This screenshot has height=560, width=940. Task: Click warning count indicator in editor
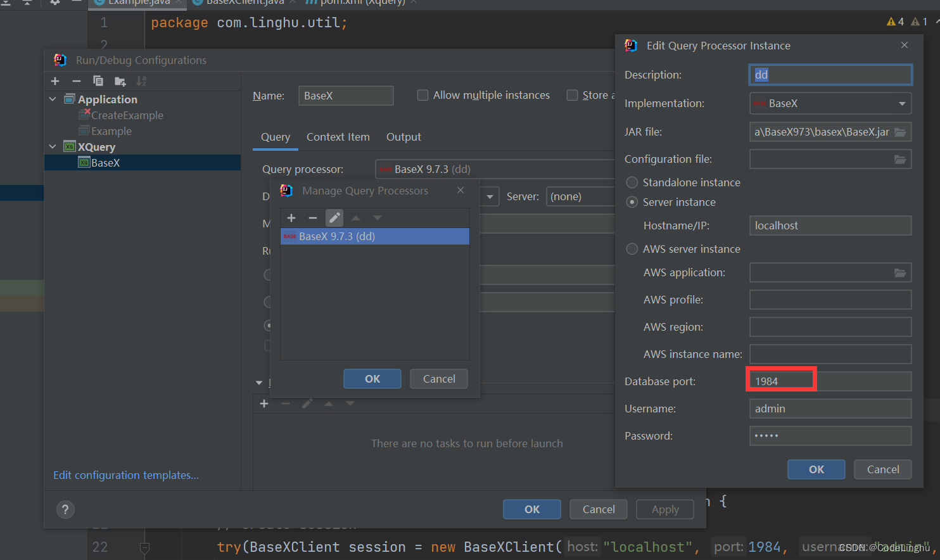(896, 22)
